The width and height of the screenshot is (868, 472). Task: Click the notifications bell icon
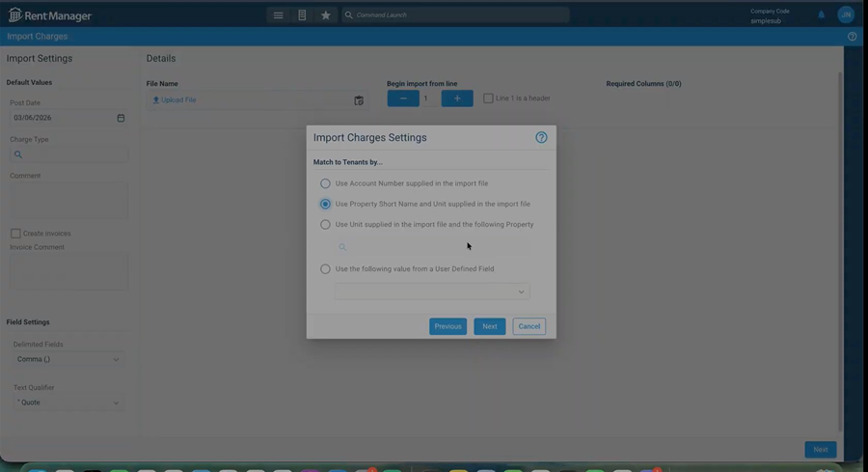point(822,14)
